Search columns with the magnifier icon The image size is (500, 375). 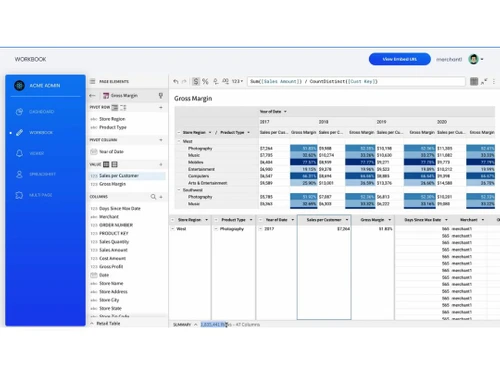(x=153, y=197)
